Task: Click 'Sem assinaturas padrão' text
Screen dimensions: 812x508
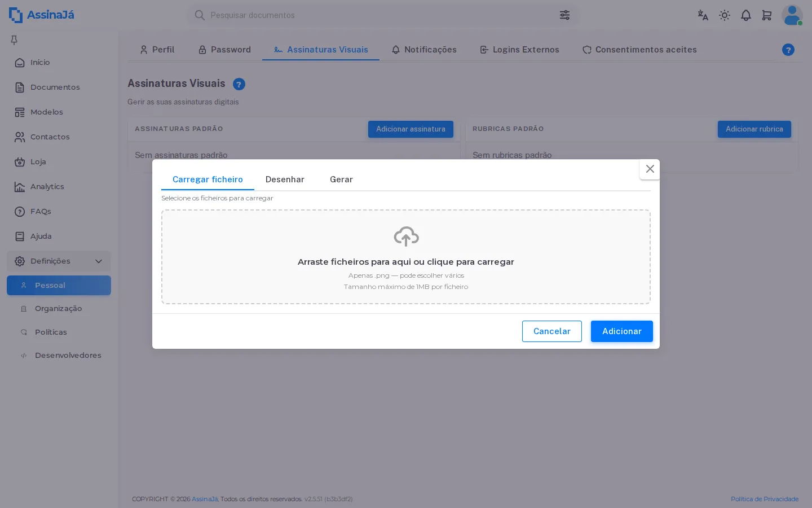Action: (181, 155)
